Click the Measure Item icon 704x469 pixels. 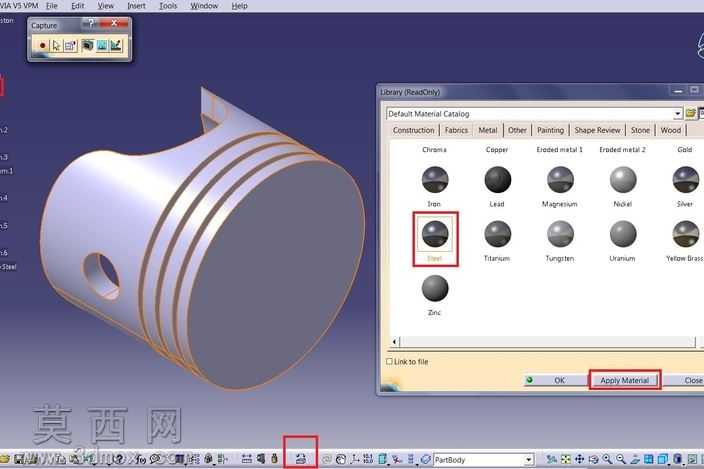[x=260, y=459]
